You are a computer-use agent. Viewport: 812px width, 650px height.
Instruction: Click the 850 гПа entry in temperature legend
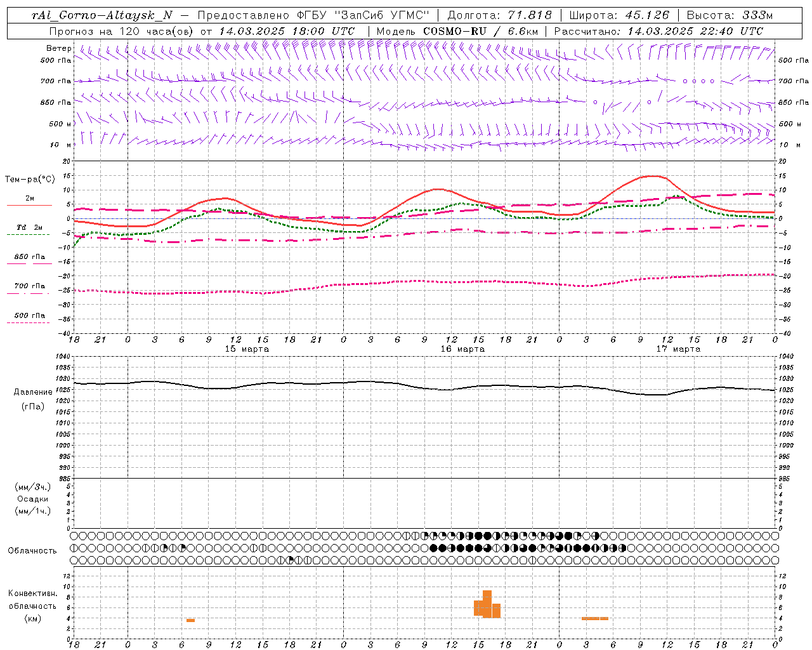(x=30, y=257)
